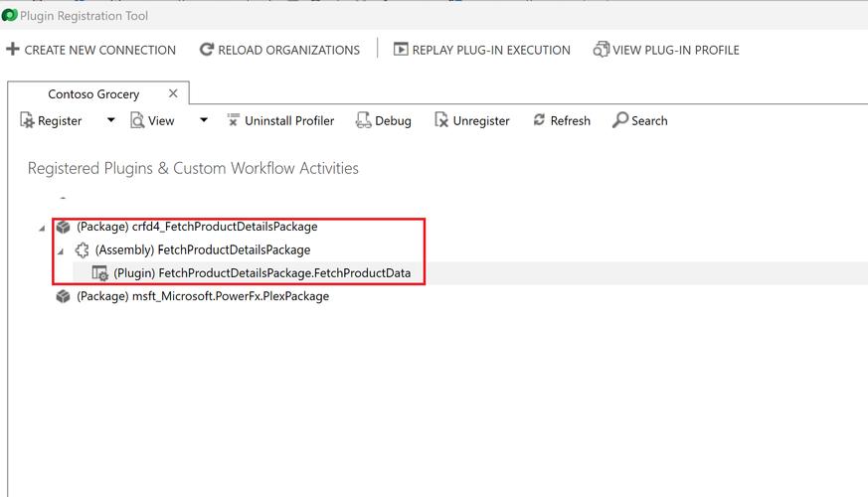The height and width of the screenshot is (497, 868).
Task: Click the Debug button text
Action: pyautogui.click(x=393, y=120)
